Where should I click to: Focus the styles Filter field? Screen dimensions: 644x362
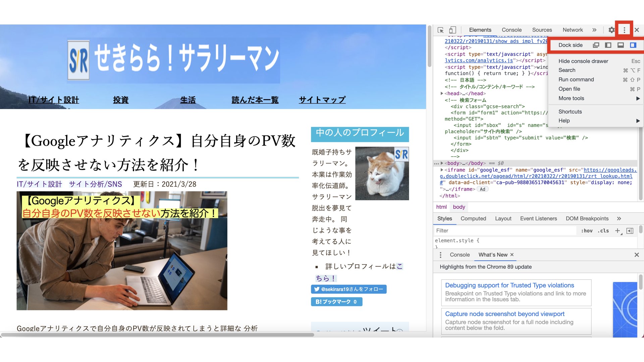click(505, 231)
